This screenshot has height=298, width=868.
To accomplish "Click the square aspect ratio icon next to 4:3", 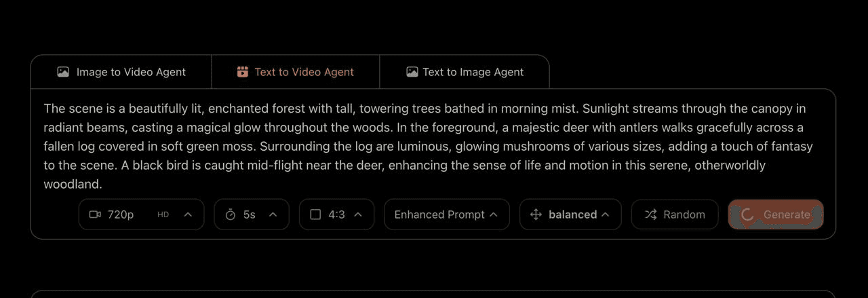I will 315,215.
